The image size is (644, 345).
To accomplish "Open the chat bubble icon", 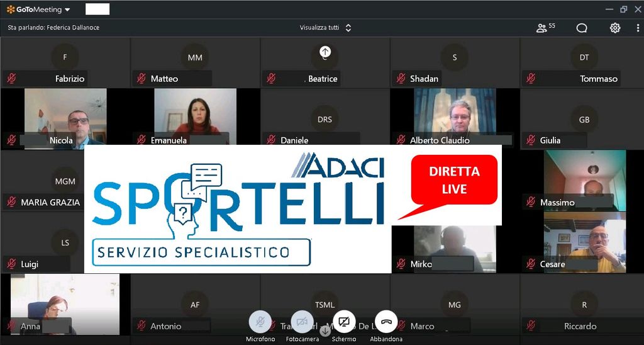I will (x=582, y=28).
